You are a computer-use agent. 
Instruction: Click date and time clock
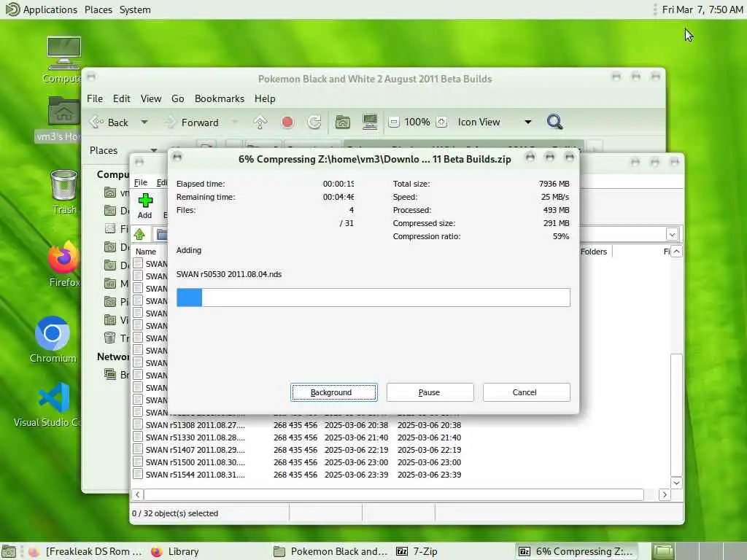703,9
